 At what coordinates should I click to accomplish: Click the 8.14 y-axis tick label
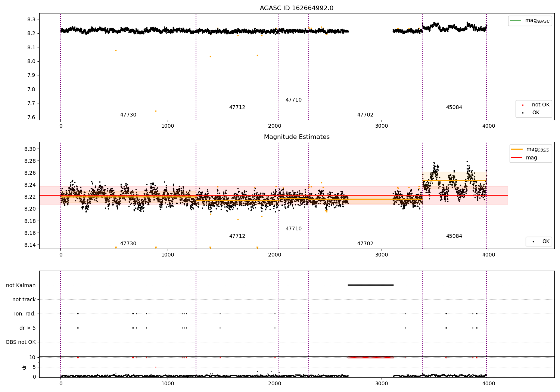pos(30,245)
